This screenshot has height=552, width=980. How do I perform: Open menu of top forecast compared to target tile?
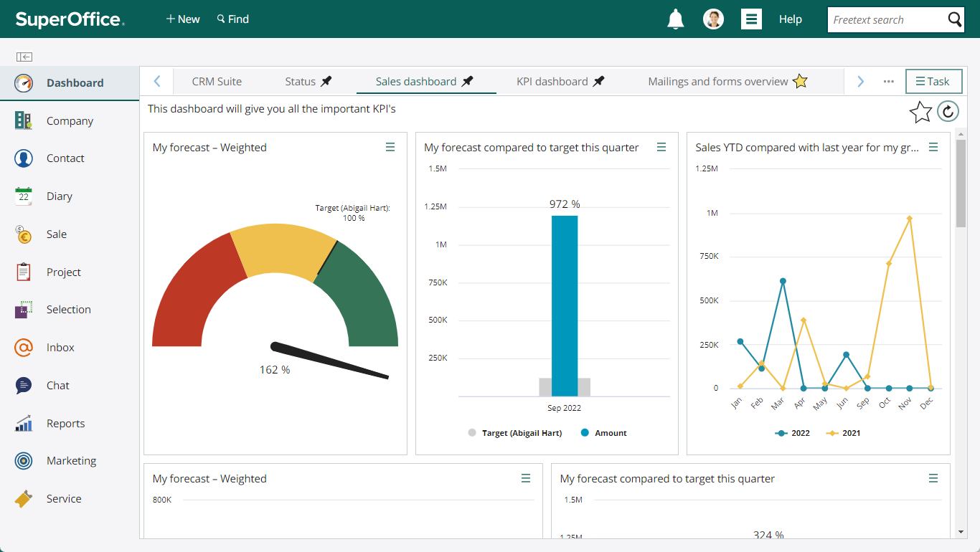pos(661,147)
